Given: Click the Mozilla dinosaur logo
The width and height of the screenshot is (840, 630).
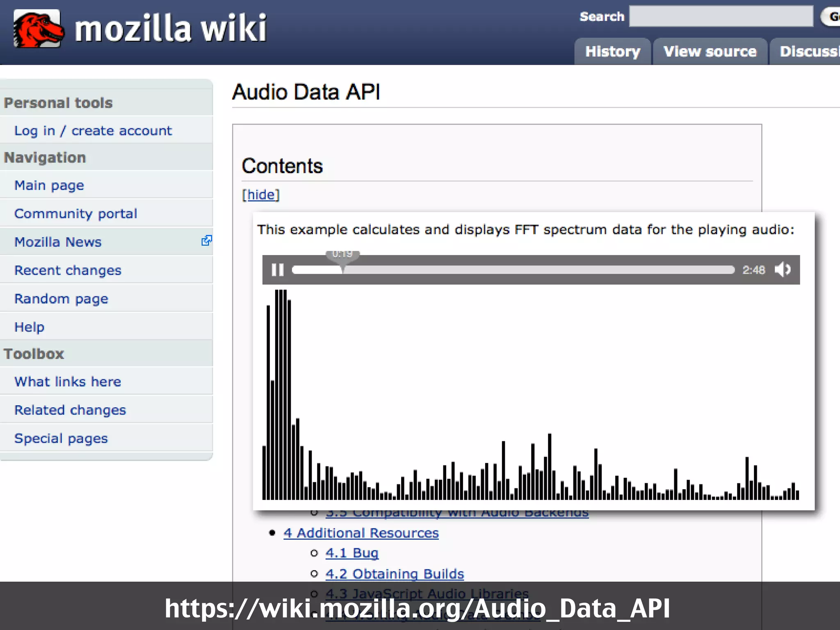Looking at the screenshot, I should tap(38, 28).
